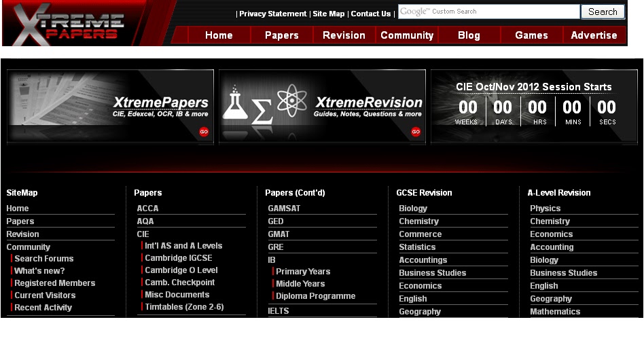644x343 pixels.
Task: Open GMAT papers link
Action: point(279,234)
